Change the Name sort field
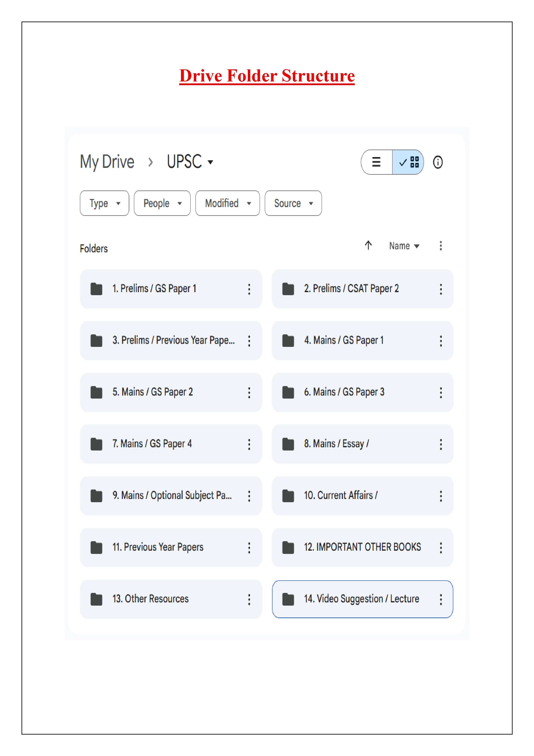This screenshot has height=756, width=534. pyautogui.click(x=404, y=246)
